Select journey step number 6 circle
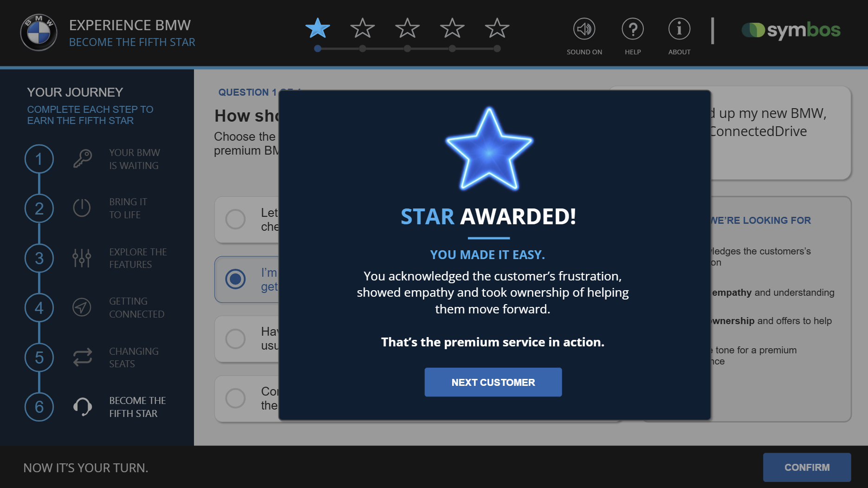The width and height of the screenshot is (868, 488). point(39,407)
